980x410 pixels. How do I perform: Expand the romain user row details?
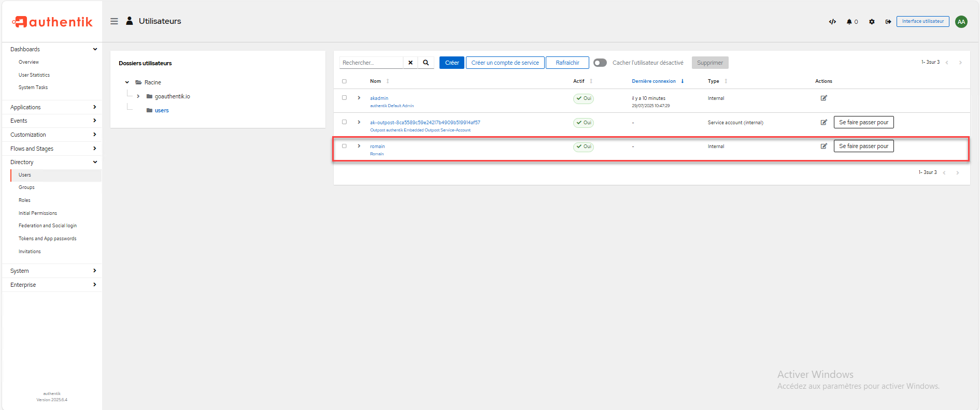point(359,146)
